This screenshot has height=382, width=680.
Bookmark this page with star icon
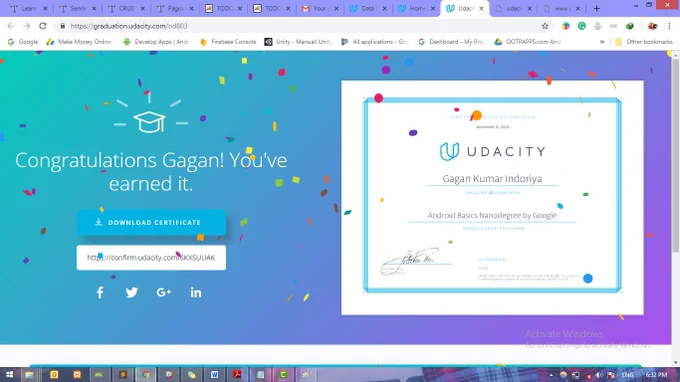tap(545, 26)
